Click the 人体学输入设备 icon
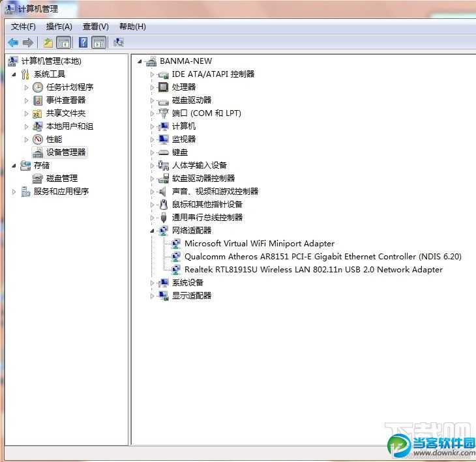The image size is (476, 462). click(163, 166)
